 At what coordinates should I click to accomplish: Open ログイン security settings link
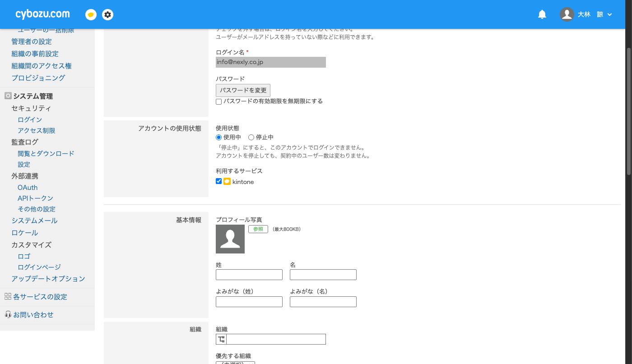click(30, 120)
